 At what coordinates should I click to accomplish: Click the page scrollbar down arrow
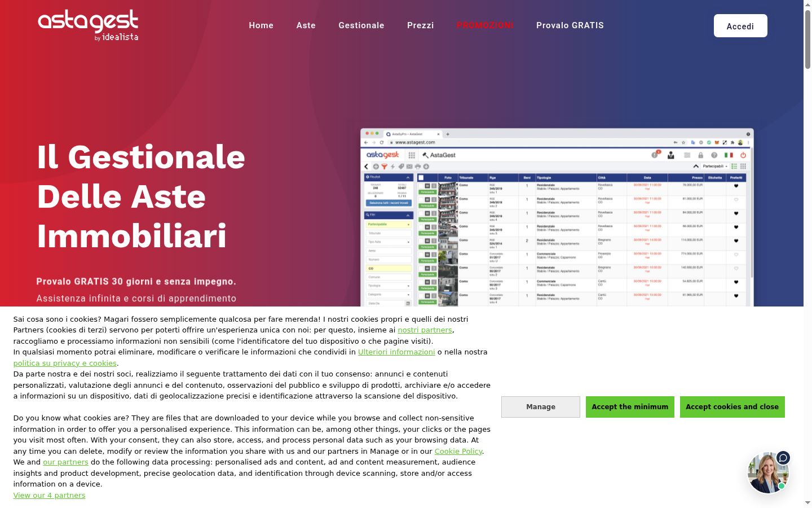point(807,502)
